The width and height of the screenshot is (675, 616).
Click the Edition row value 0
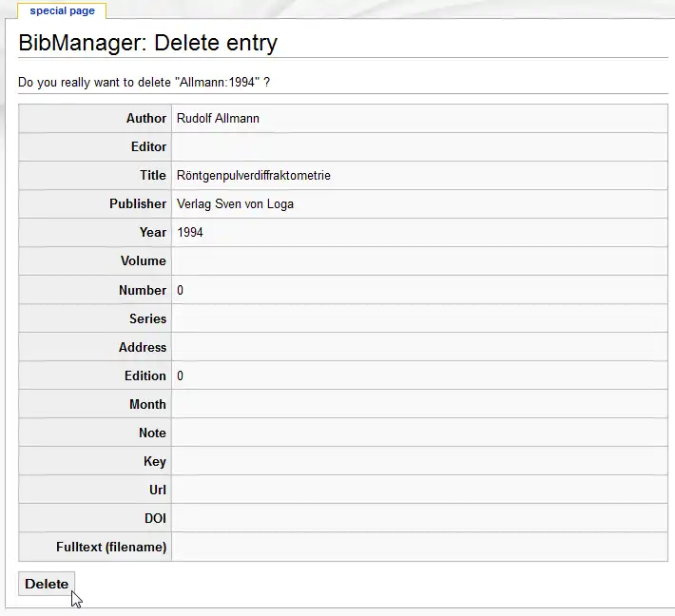pyautogui.click(x=181, y=375)
